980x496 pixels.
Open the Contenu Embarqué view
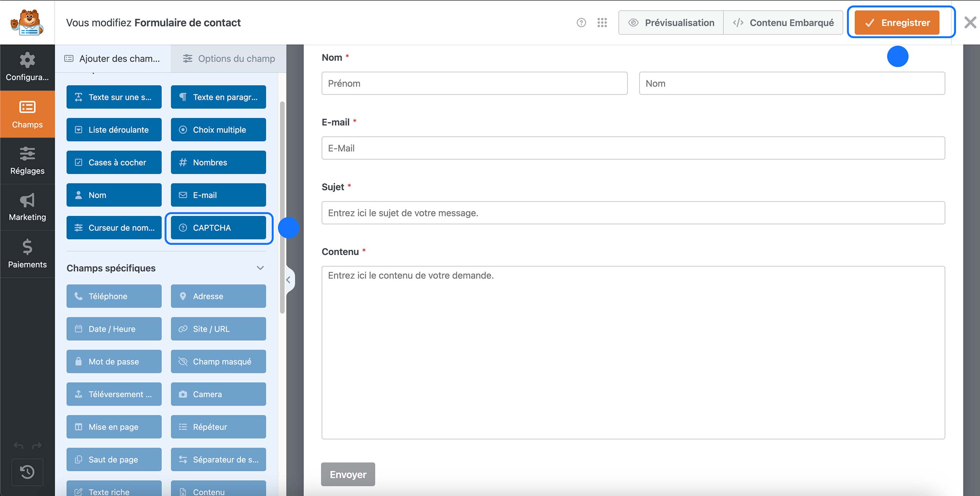pyautogui.click(x=783, y=22)
